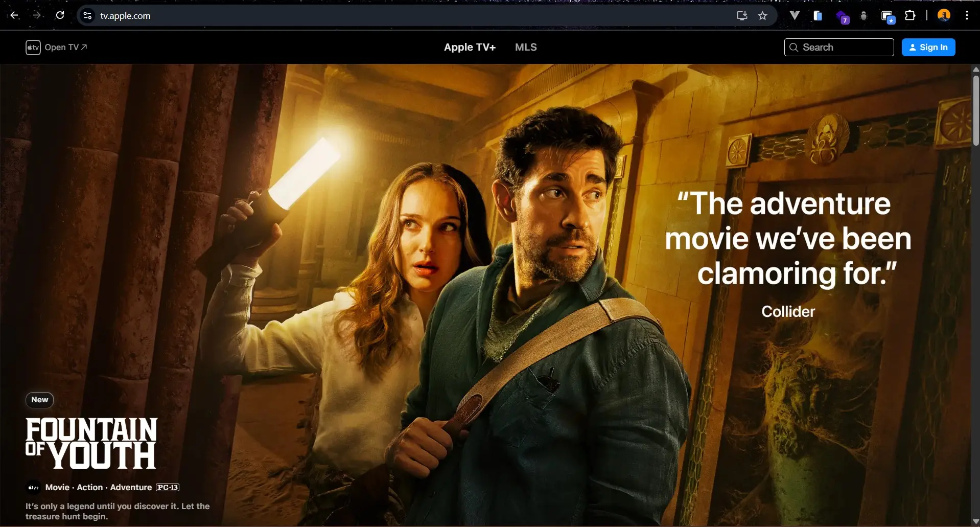
Task: Install app icon in address bar
Action: pos(742,16)
